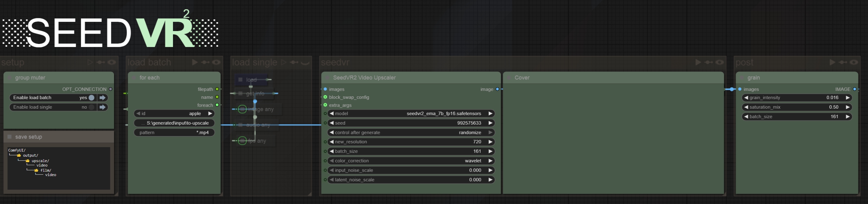Toggle mute eye on seedvr group
Viewport: 868px width, 204px height.
[x=720, y=62]
